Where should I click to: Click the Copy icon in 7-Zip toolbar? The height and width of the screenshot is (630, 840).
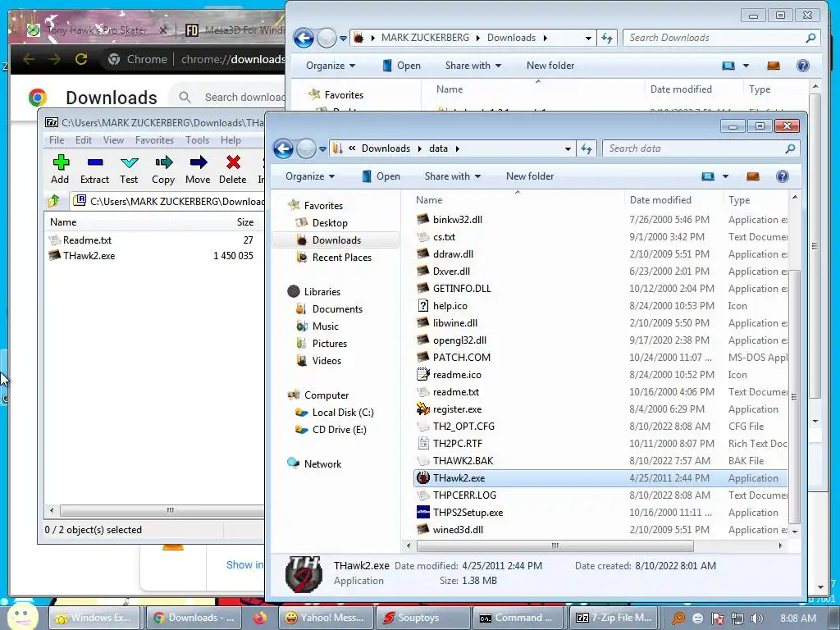coord(163,162)
